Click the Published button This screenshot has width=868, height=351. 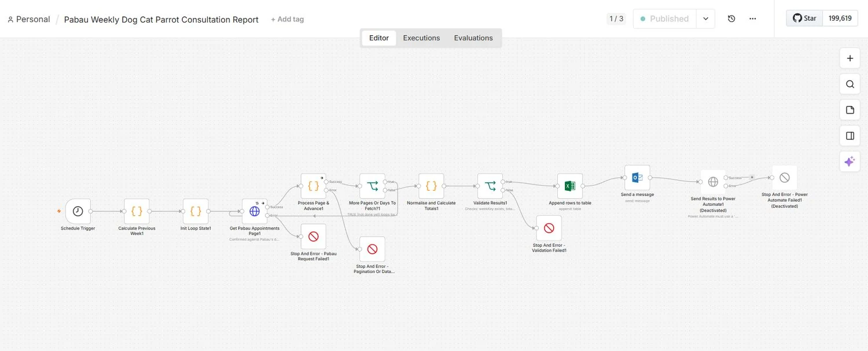tap(665, 19)
